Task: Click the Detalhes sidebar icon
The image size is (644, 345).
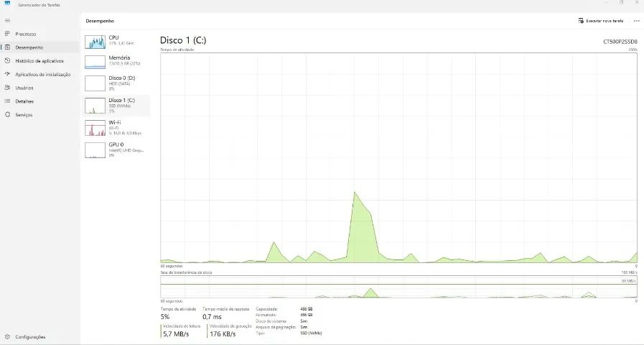Action: point(7,101)
